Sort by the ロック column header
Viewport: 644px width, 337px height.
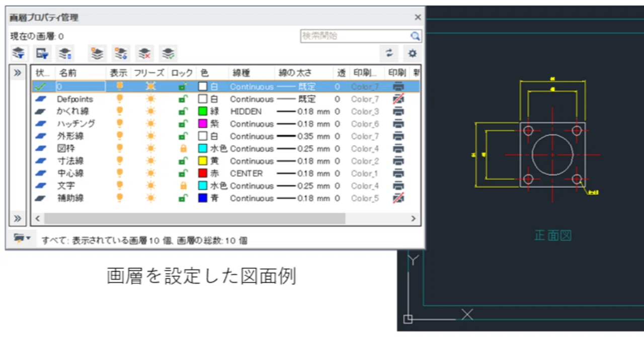tap(182, 73)
